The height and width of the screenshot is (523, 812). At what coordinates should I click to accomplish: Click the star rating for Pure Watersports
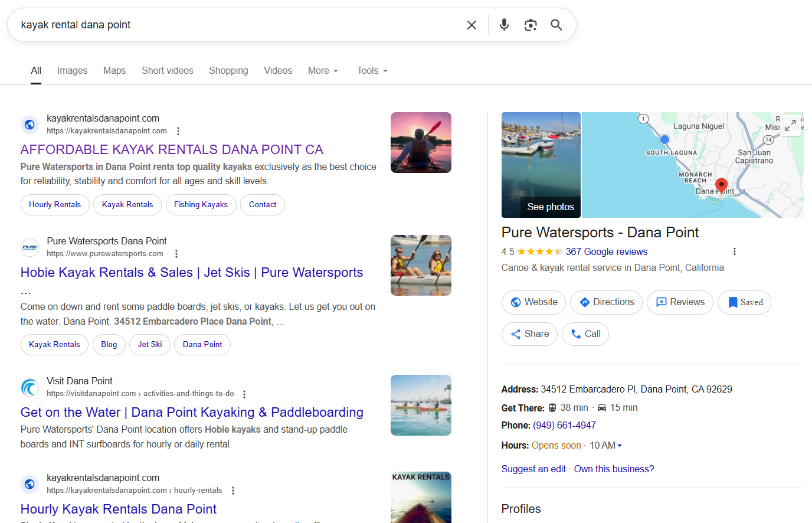click(x=539, y=251)
